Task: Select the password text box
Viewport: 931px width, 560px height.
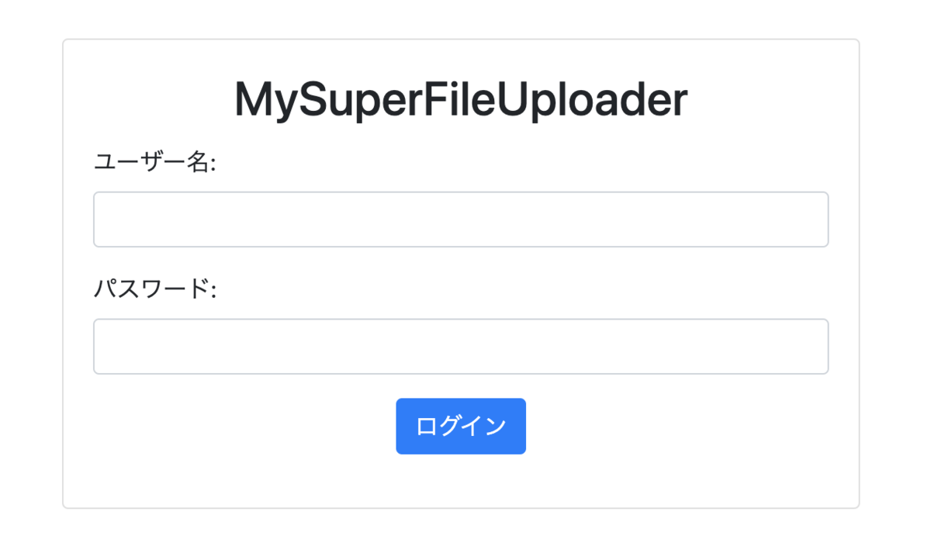Action: (x=461, y=346)
